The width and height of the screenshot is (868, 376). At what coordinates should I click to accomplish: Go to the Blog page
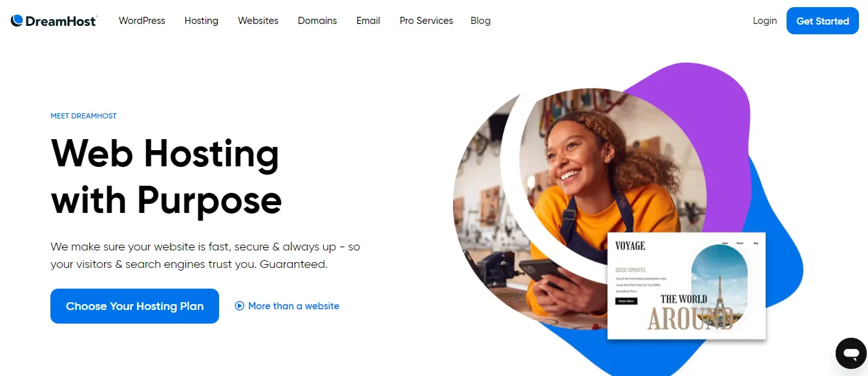click(x=481, y=21)
